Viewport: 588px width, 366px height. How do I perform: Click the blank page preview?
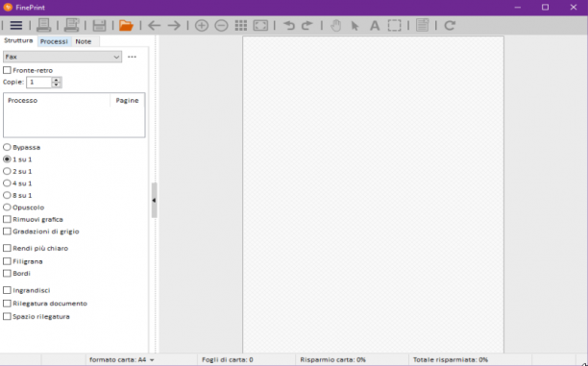click(x=373, y=194)
